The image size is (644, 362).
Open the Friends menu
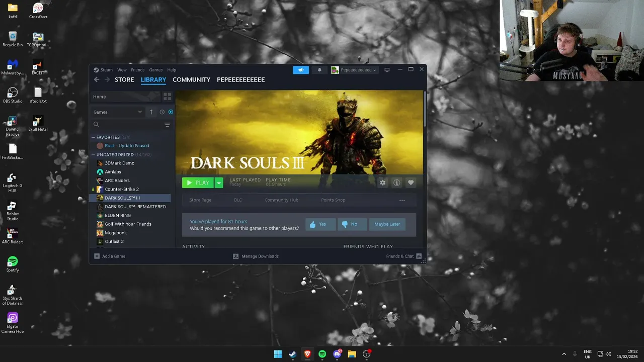pyautogui.click(x=137, y=70)
